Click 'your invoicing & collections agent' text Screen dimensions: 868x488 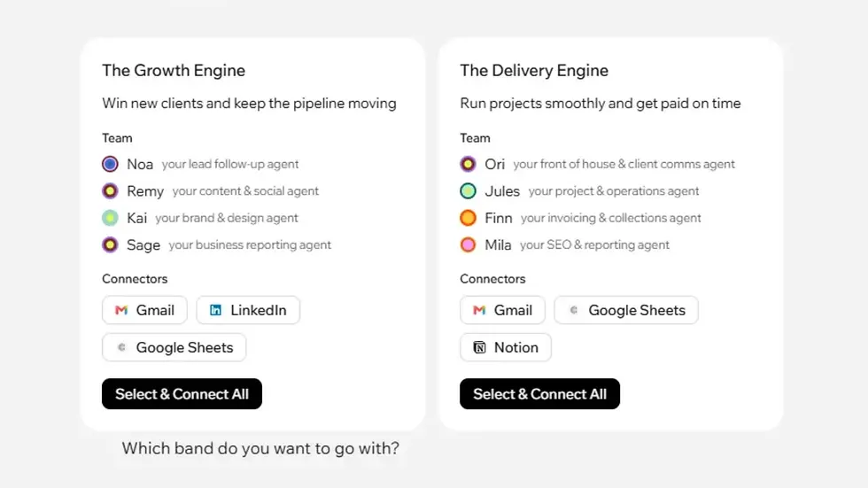[610, 218]
